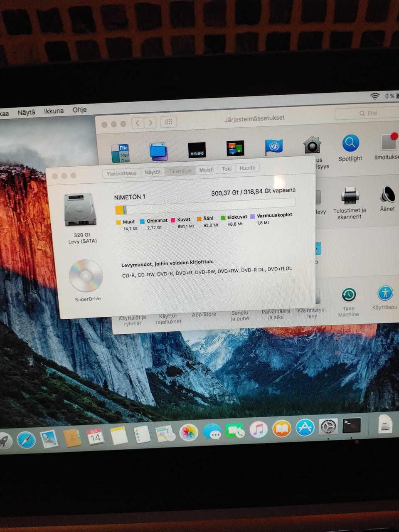
Task: Click the SuperDrive disc icon
Action: [85, 276]
